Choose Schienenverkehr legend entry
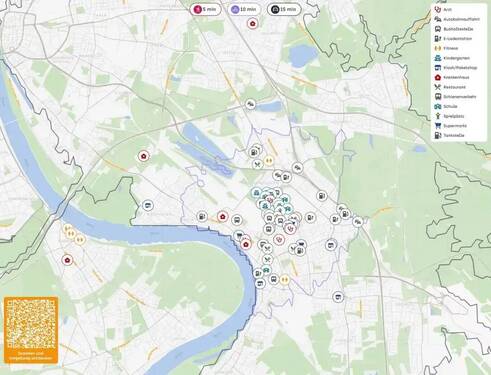The width and height of the screenshot is (491, 375). tap(455, 97)
